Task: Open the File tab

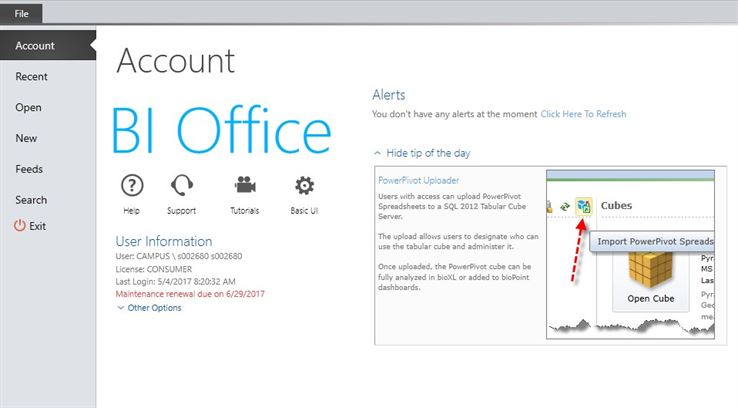Action: click(x=21, y=11)
